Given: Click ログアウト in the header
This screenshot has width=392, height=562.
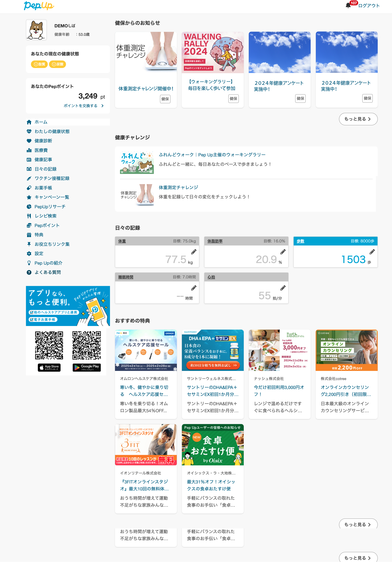Looking at the screenshot, I should tap(369, 6).
